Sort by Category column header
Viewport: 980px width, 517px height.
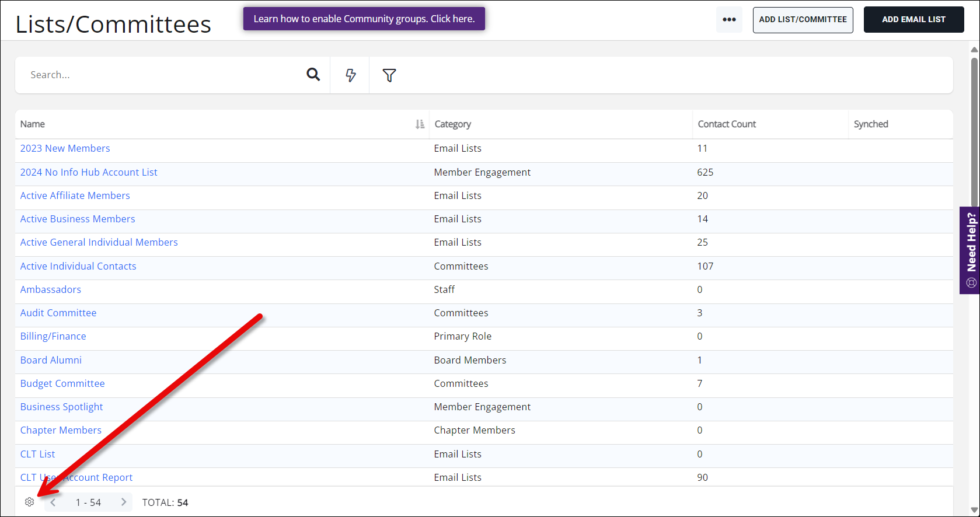453,124
